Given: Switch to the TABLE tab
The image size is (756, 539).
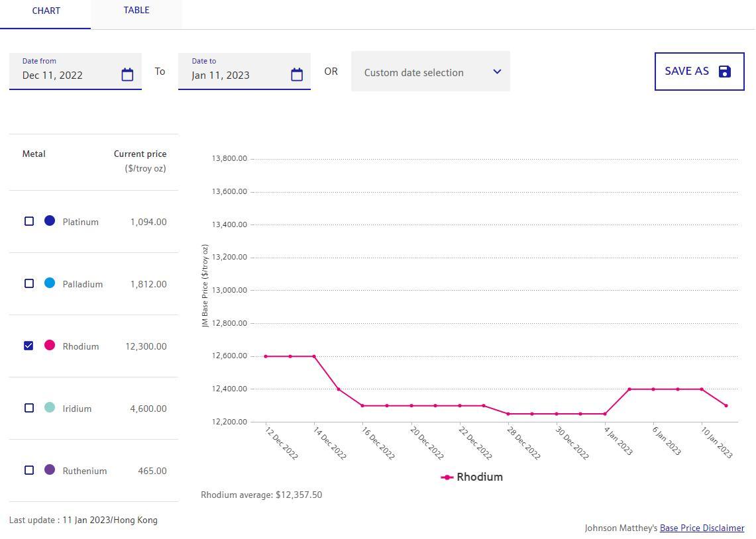Looking at the screenshot, I should tap(136, 11).
